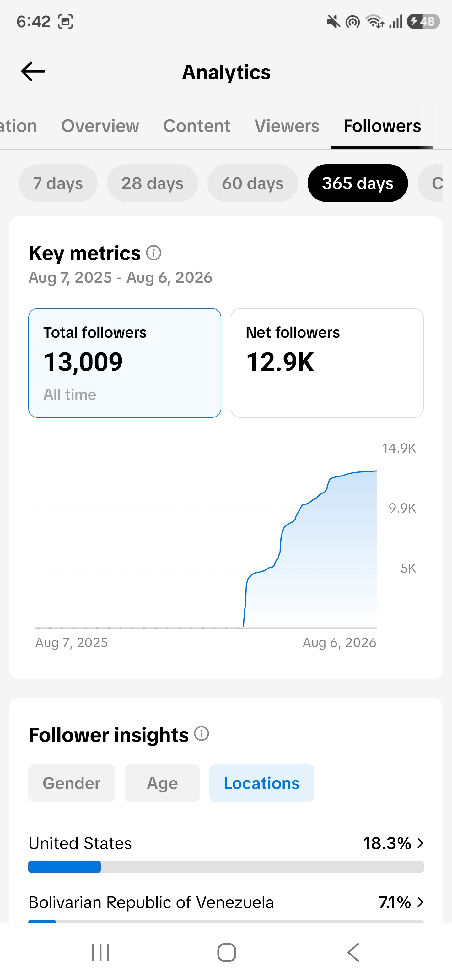Tap the Android back navigation icon
This screenshot has height=980, width=452.
coord(353,953)
